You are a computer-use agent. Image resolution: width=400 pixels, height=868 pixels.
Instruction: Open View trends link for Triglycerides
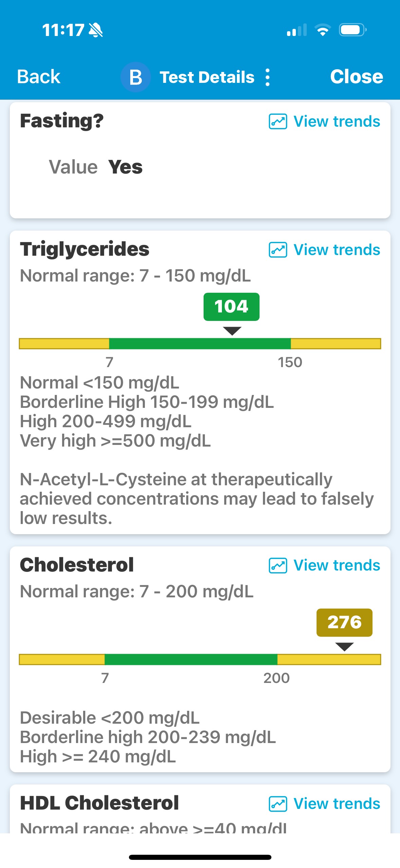(x=336, y=250)
